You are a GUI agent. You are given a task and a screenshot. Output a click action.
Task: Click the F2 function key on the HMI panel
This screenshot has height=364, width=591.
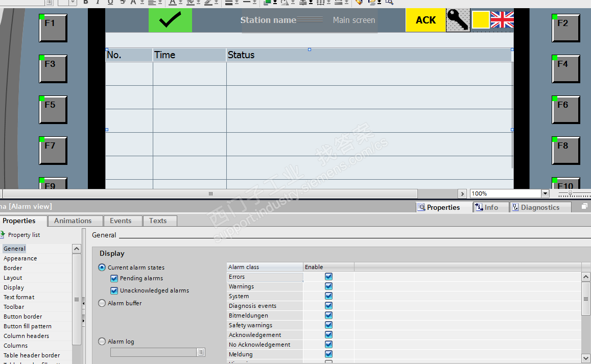coord(566,28)
